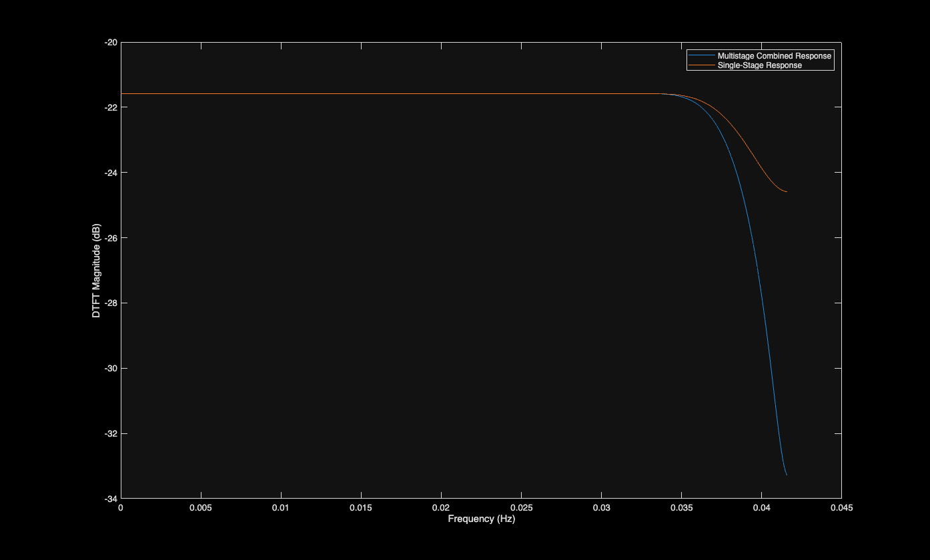The image size is (930, 560).
Task: Click the orange single-stage curve end
Action: [x=786, y=191]
